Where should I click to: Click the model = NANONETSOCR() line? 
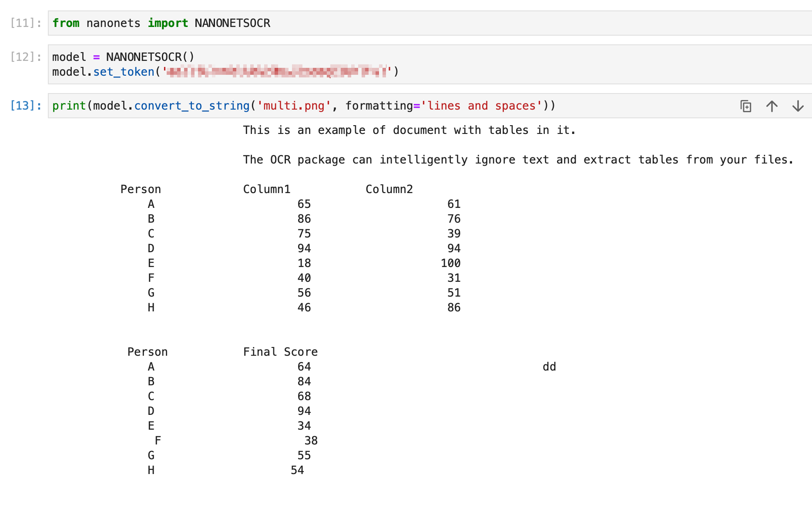coord(123,57)
